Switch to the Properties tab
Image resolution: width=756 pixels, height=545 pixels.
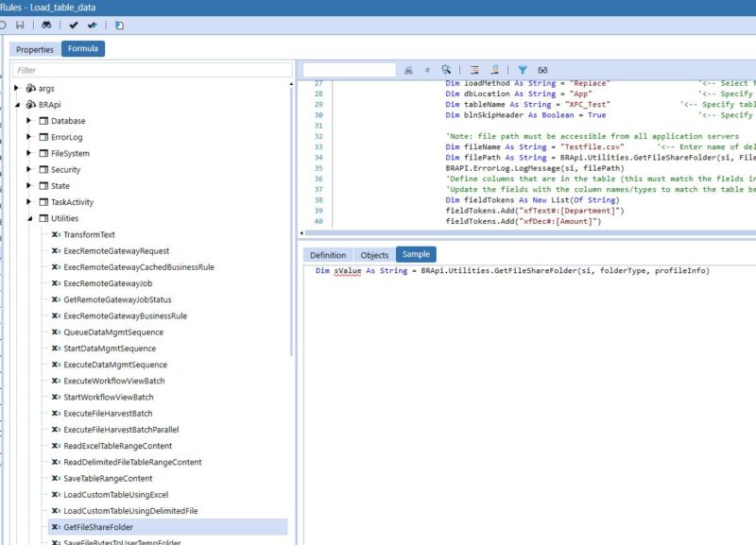coord(35,48)
